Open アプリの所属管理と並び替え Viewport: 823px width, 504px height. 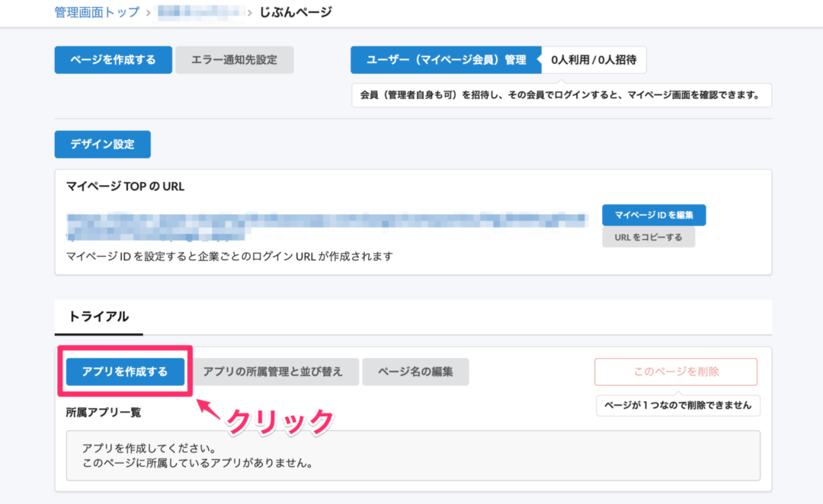point(273,372)
